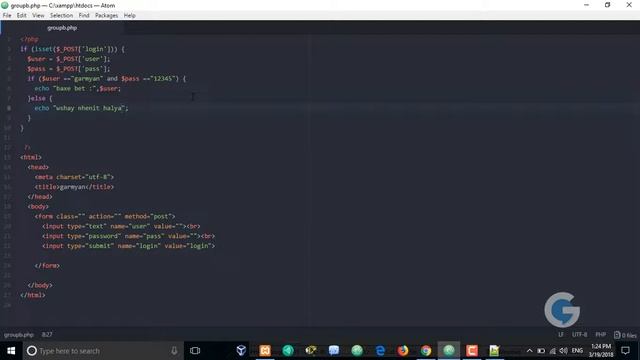Viewport: 640px width, 360px height.
Task: Open Firefox from taskbar
Action: tap(403, 350)
